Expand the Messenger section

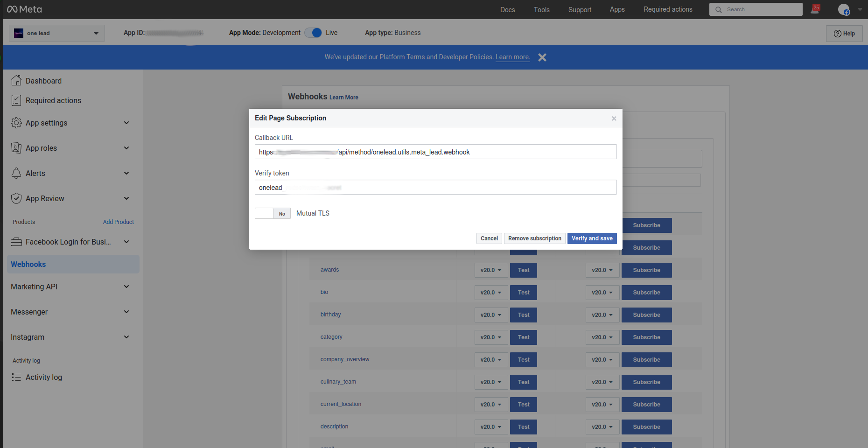[x=126, y=312]
